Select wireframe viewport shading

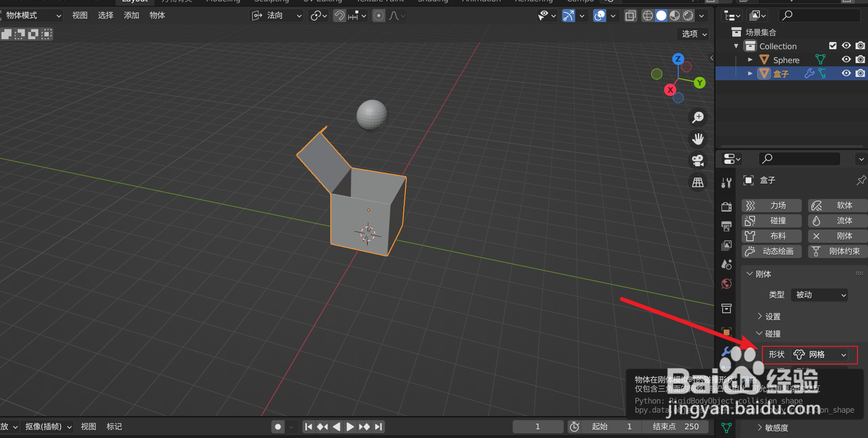(x=648, y=16)
